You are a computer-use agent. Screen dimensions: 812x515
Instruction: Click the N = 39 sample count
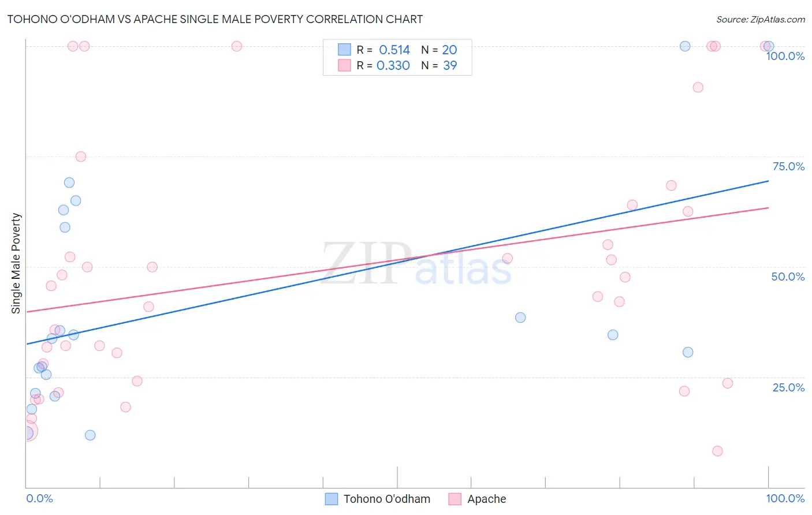tap(439, 65)
